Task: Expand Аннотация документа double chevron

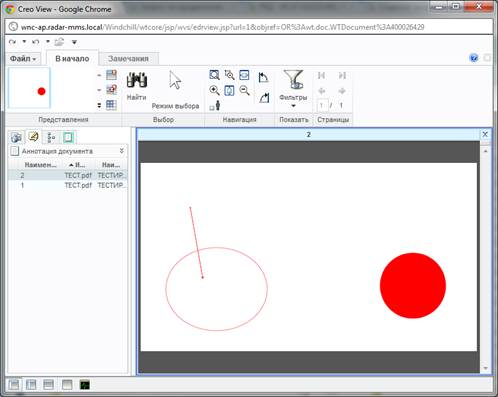Action: point(122,151)
